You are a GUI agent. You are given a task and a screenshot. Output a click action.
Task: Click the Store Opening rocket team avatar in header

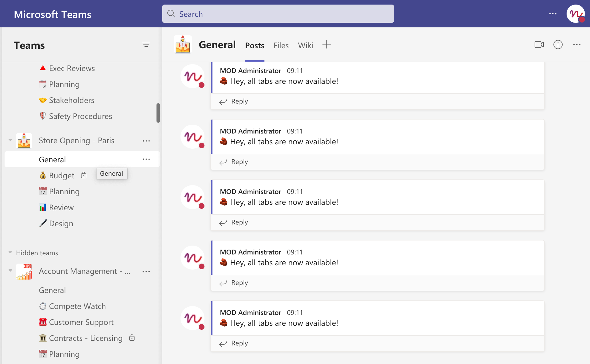(183, 45)
